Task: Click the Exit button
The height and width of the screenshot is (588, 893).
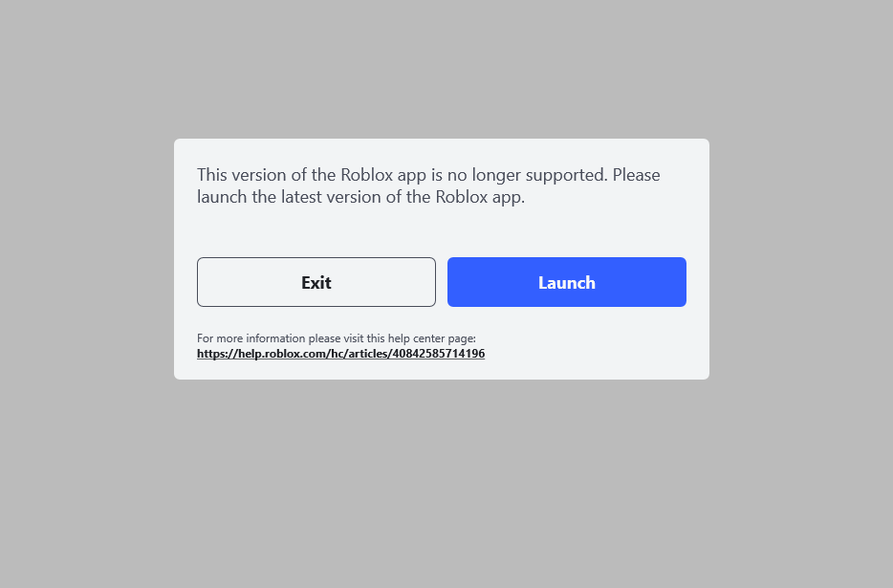Action: pyautogui.click(x=316, y=282)
